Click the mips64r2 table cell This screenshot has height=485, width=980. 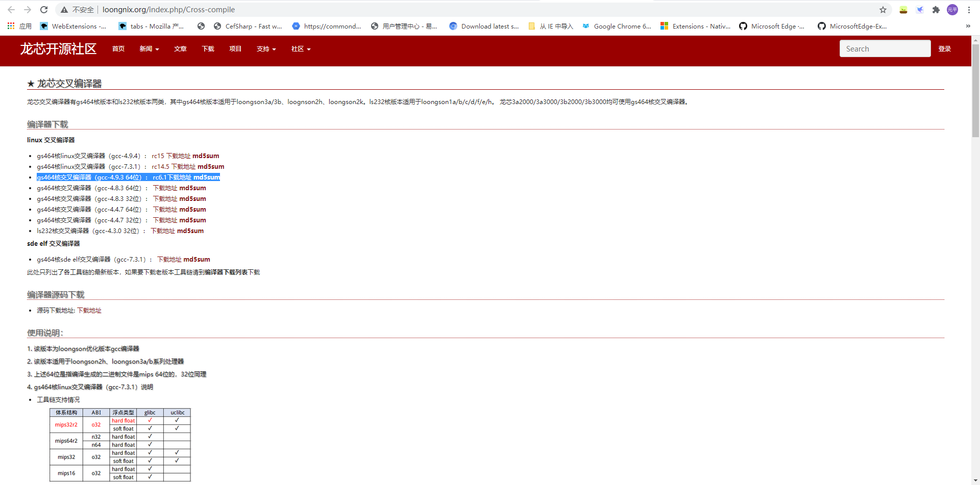pyautogui.click(x=66, y=441)
